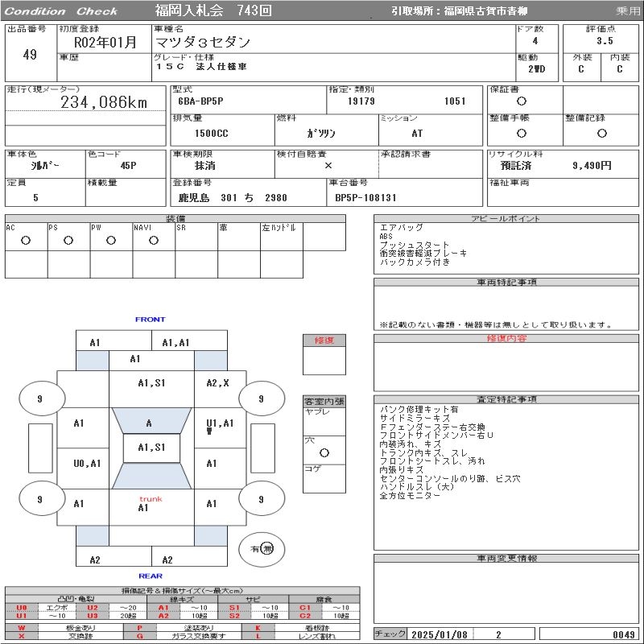Select first registration R02年01月
Viewport: 644px width, 644px height.
105,43
